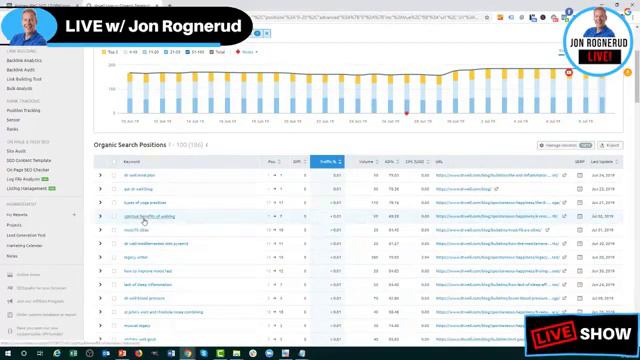Image resolution: width=640 pixels, height=360 pixels.
Task: Open the 'lack of sleep inflammation' keyword link
Action: (x=148, y=284)
